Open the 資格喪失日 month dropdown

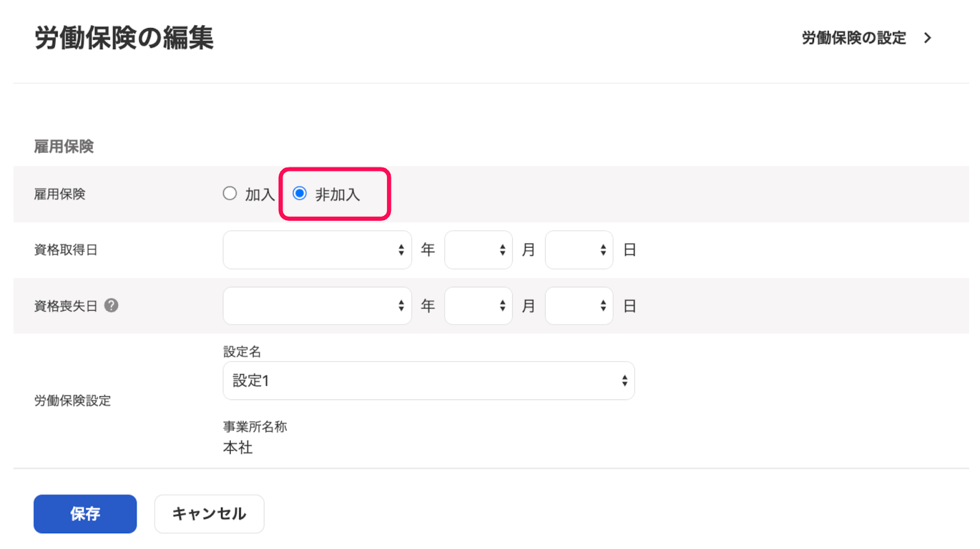point(478,306)
